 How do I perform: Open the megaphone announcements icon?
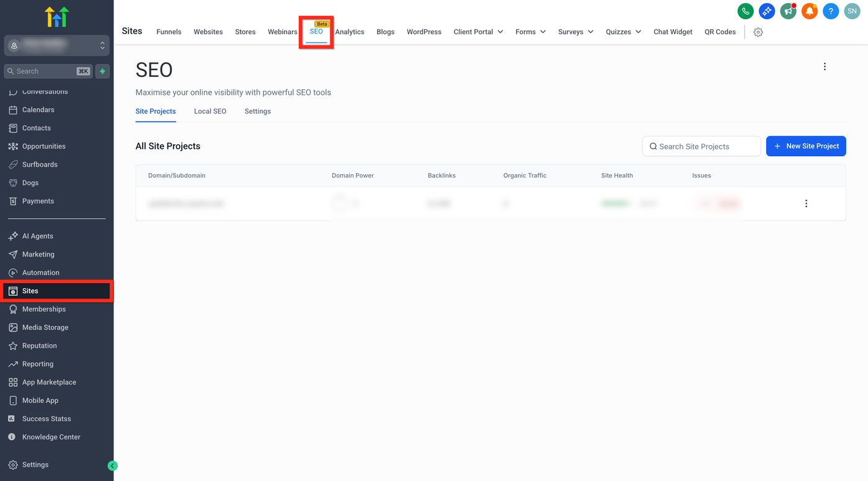tap(788, 11)
